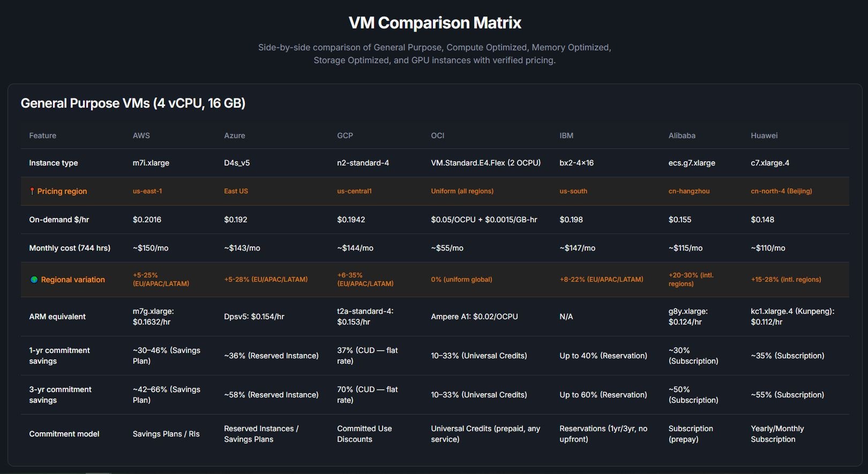
Task: Click the 'AWS' column header
Action: pos(141,136)
